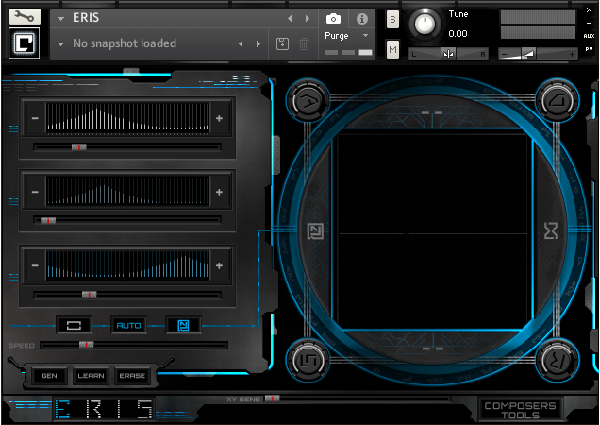Image resolution: width=600 pixels, height=425 pixels.
Task: Click the No snapshot loaded text
Action: pyautogui.click(x=125, y=44)
